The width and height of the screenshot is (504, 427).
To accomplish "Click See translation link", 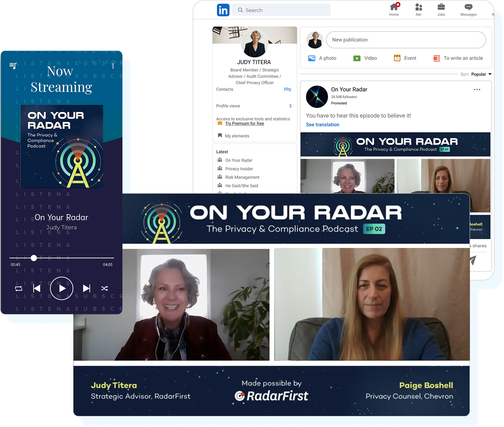I will pyautogui.click(x=323, y=125).
